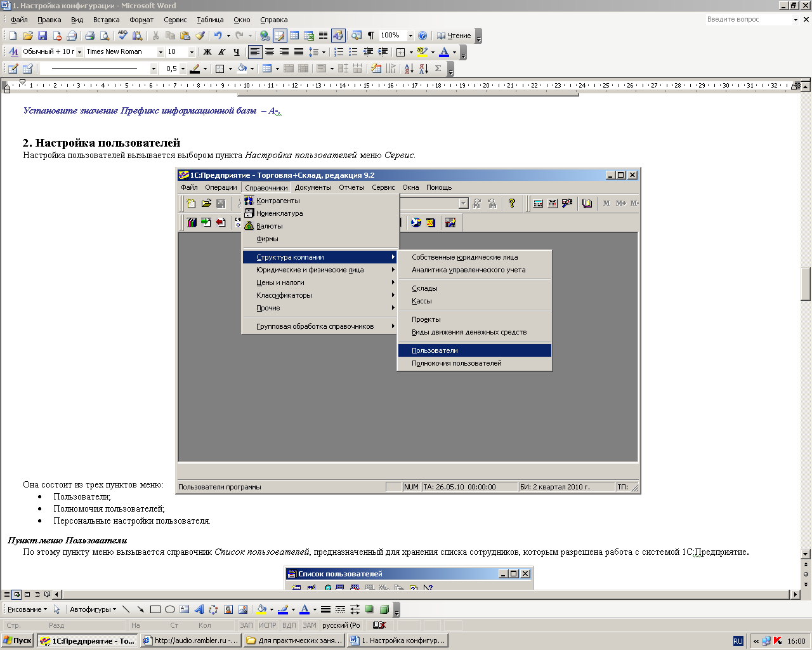Switch to Normal view at bottom left
Viewport: 812px width, 650px height.
click(x=7, y=595)
